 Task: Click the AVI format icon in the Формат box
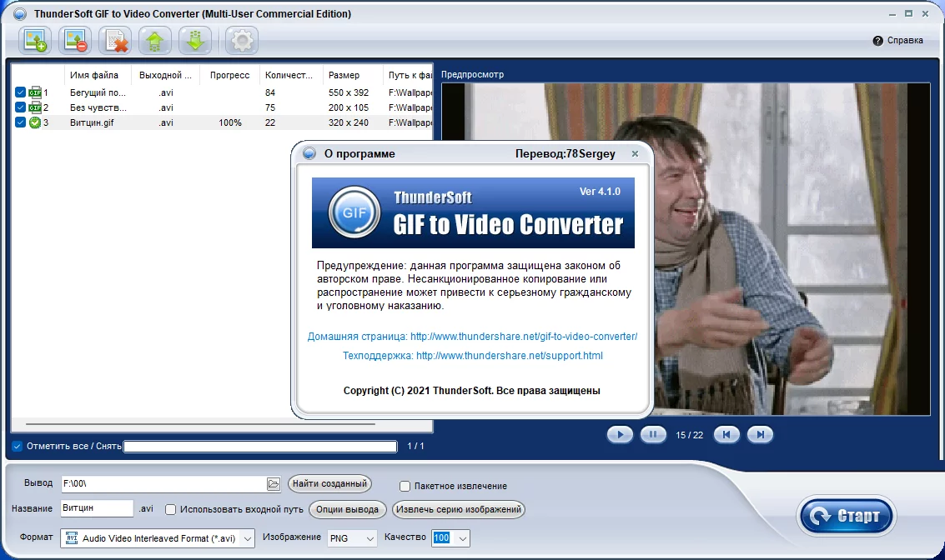[x=71, y=537]
